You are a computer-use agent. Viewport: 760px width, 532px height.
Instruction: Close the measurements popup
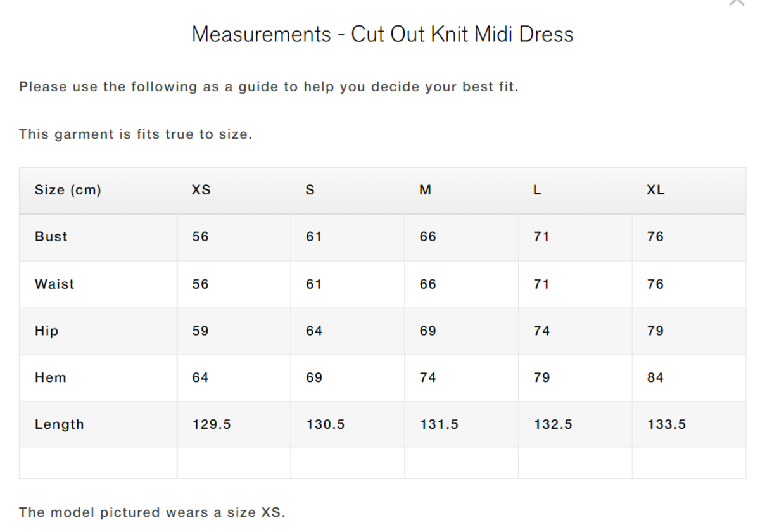pos(737,2)
